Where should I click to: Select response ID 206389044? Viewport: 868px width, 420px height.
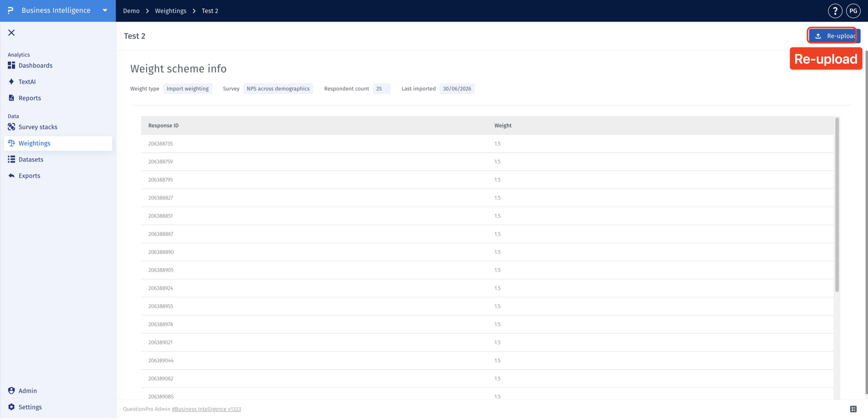161,360
